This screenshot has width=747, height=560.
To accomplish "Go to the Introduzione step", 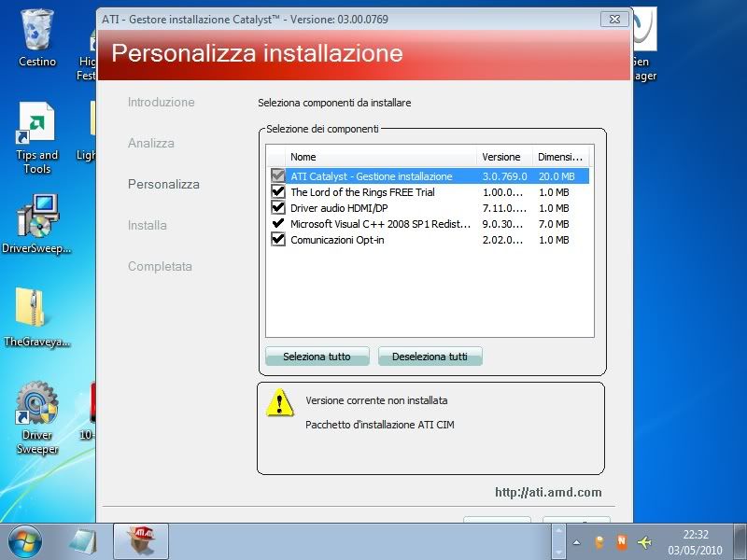I will pyautogui.click(x=161, y=102).
